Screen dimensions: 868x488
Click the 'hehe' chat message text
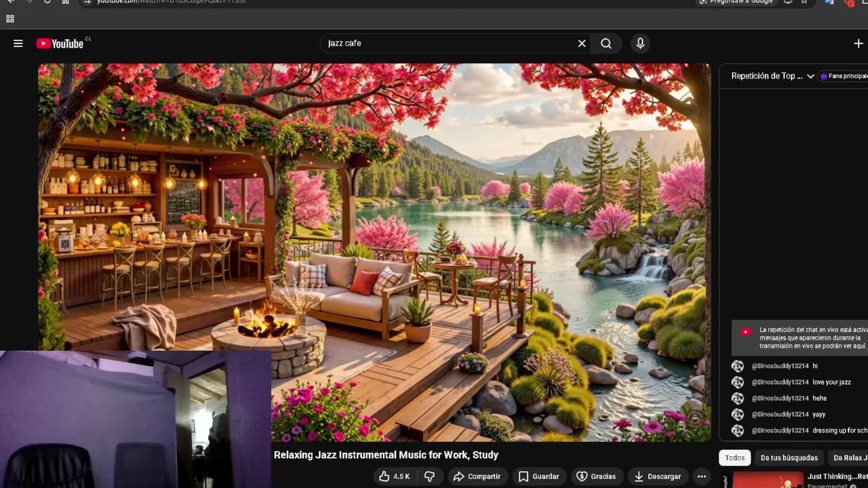click(x=819, y=399)
